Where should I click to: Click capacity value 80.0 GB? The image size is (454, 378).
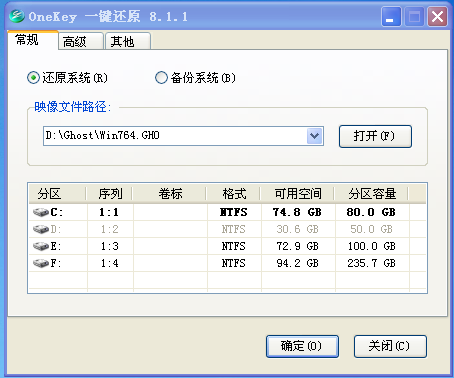pos(371,212)
